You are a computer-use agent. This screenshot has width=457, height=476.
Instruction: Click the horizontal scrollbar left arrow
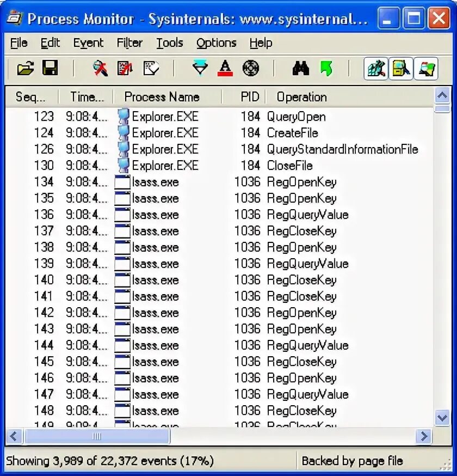(14, 436)
